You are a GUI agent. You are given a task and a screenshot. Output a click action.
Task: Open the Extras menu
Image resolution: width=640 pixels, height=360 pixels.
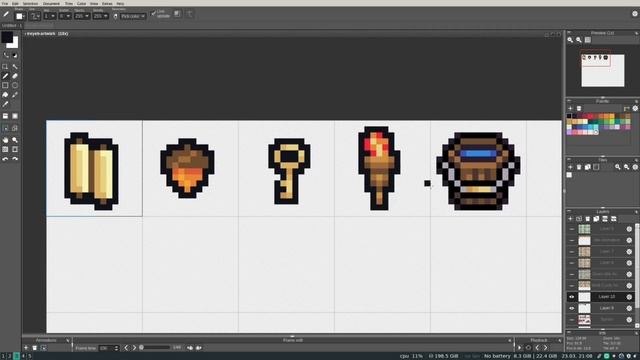point(107,3)
